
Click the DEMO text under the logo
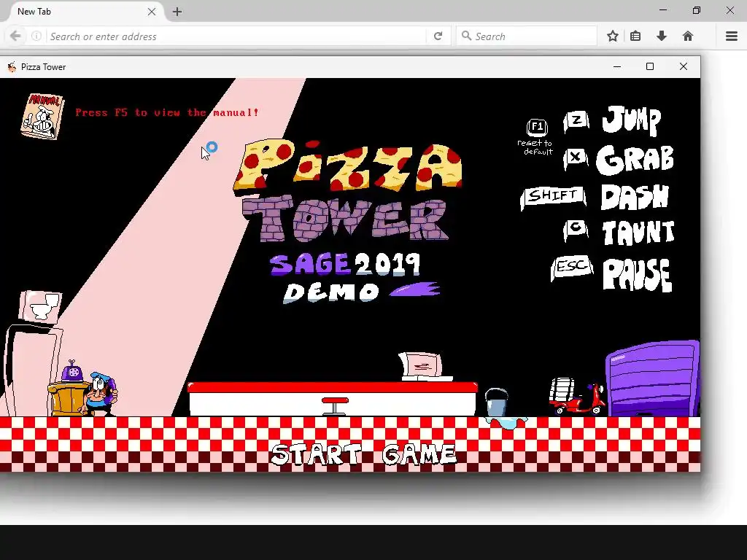coord(332,292)
